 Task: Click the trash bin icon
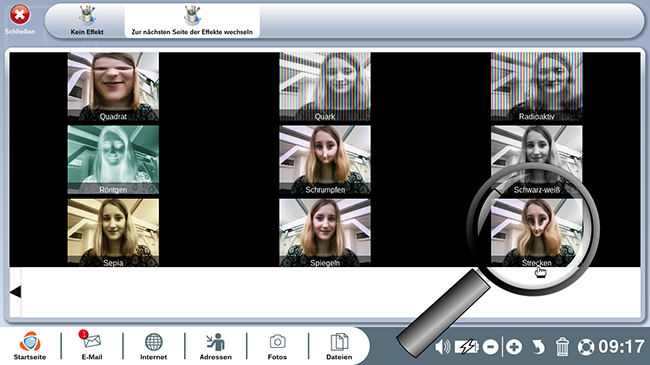coord(562,346)
